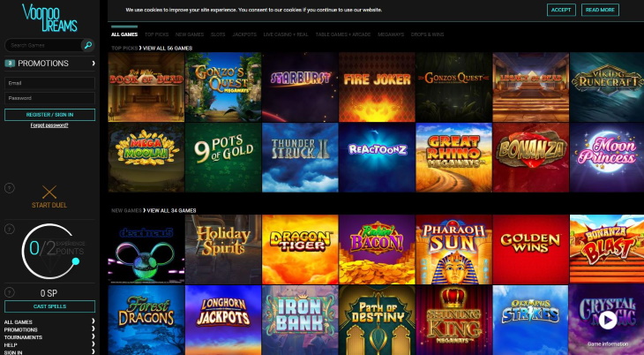Open the Bonanza Blast game
The height and width of the screenshot is (355, 644).
(607, 249)
